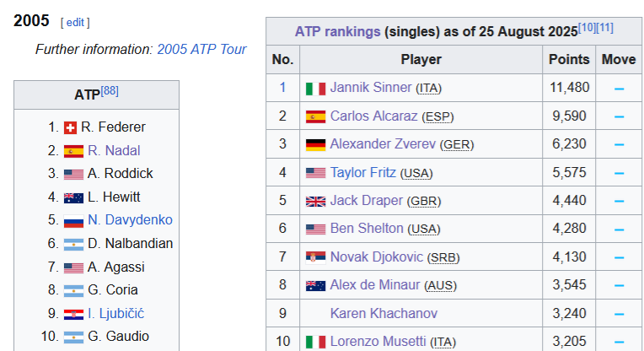Click the Swiss flag next to R. Federer
644x351 pixels.
tap(70, 127)
